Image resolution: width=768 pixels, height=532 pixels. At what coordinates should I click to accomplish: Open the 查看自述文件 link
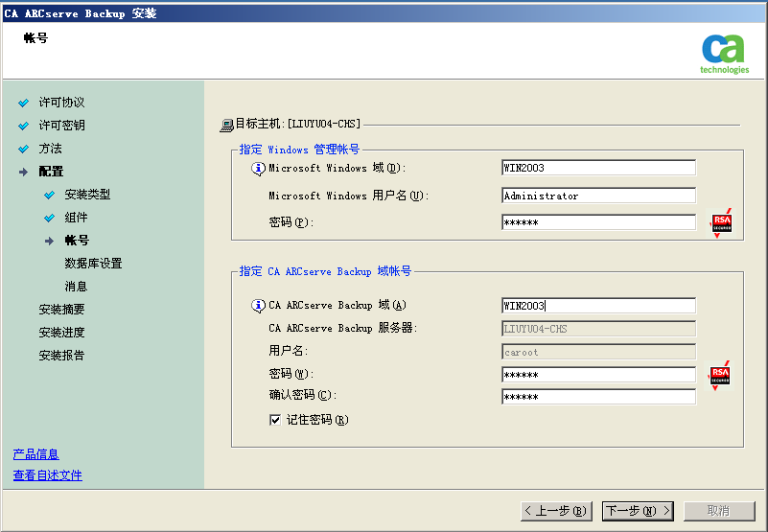tap(47, 475)
